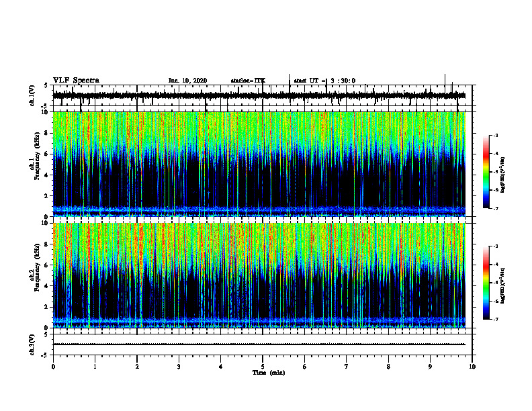
Task: Select ch.2 color bar "log(PSD)" label
Action: tap(503, 285)
